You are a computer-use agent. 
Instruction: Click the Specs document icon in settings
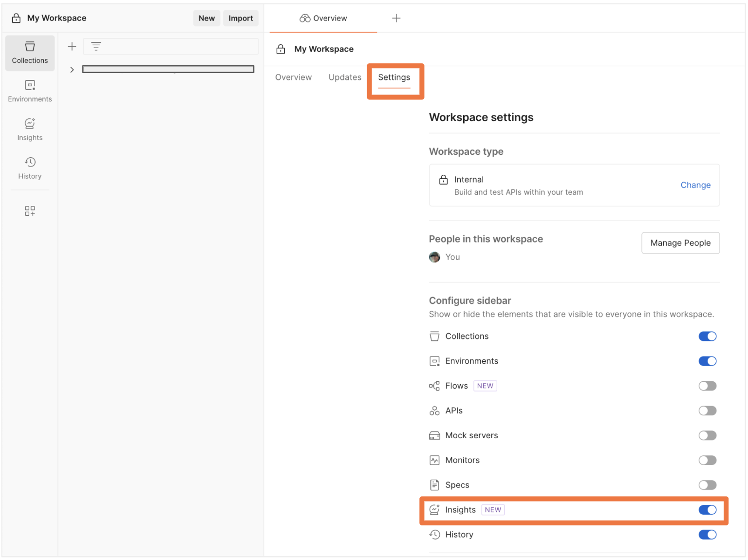(434, 485)
